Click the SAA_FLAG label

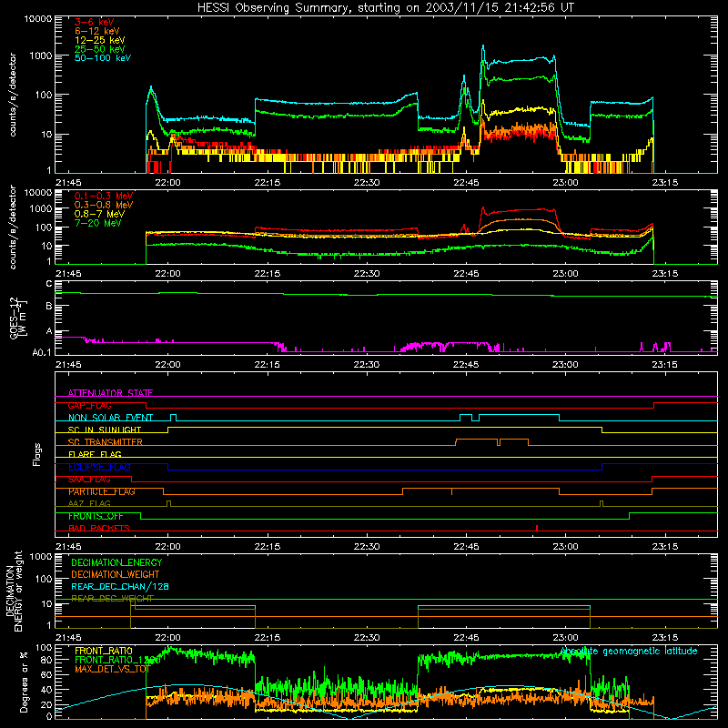pyautogui.click(x=89, y=480)
